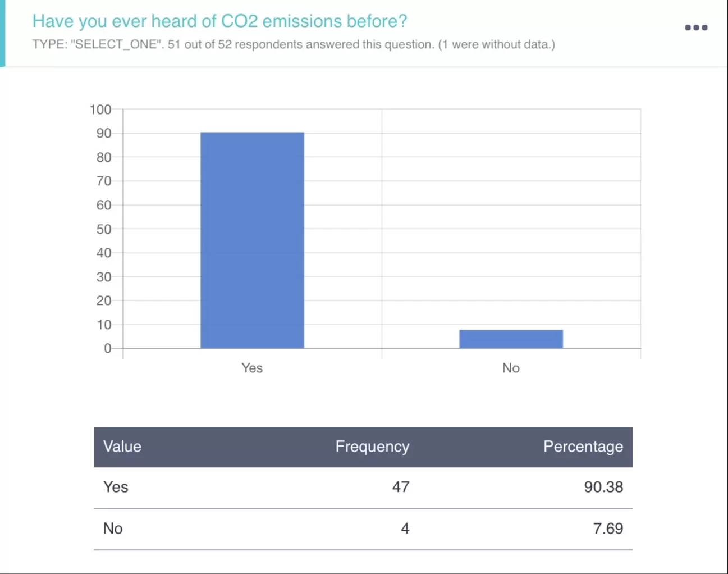Click the teal accent bar beside the title
The width and height of the screenshot is (728, 574).
tap(2, 34)
